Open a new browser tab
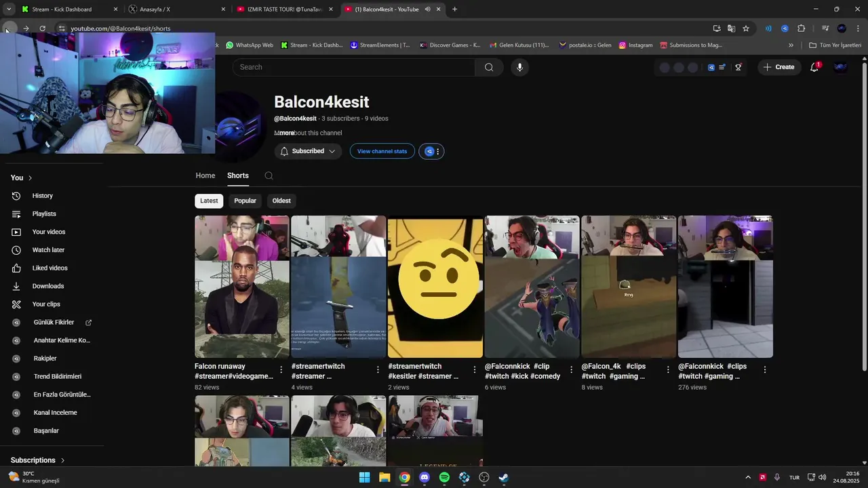 pyautogui.click(x=454, y=9)
